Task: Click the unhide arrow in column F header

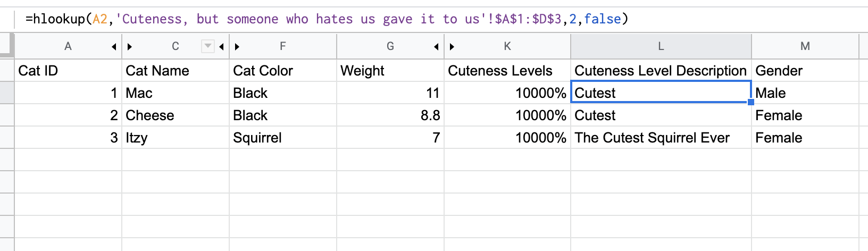Action: (x=237, y=47)
